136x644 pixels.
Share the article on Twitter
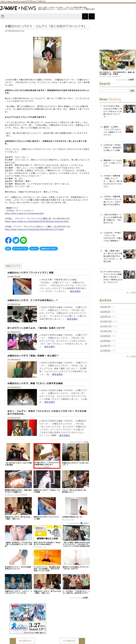tap(16, 240)
